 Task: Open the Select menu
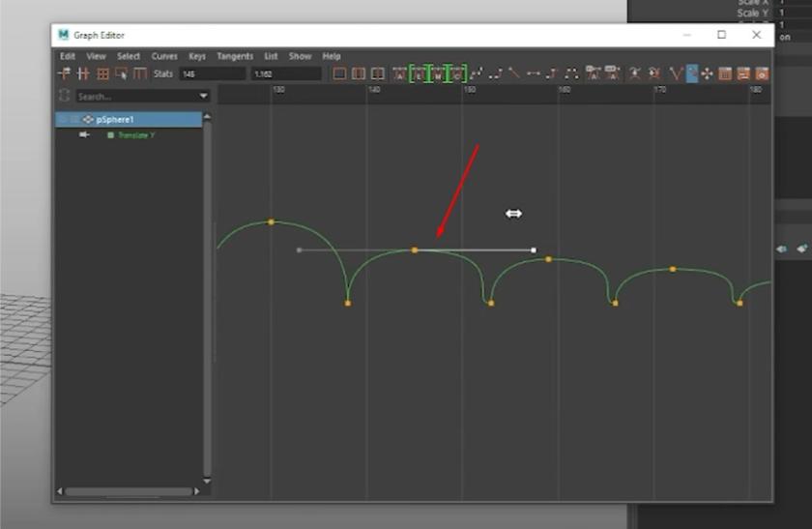(129, 56)
